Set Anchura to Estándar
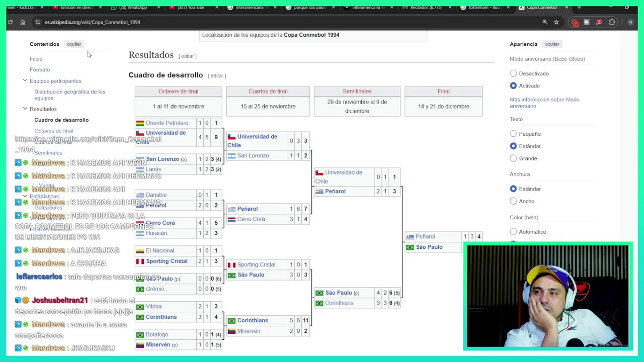The height and width of the screenshot is (362, 644). (513, 189)
